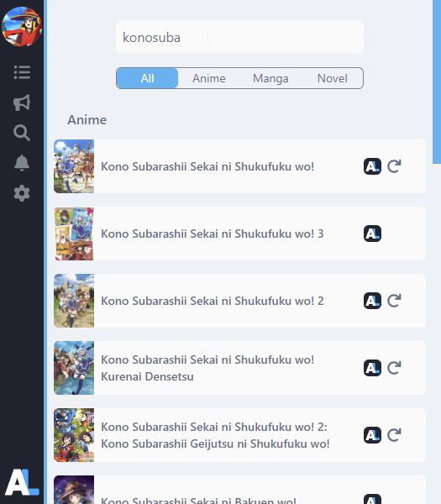
Task: Open the list view icon in sidebar
Action: (x=22, y=72)
